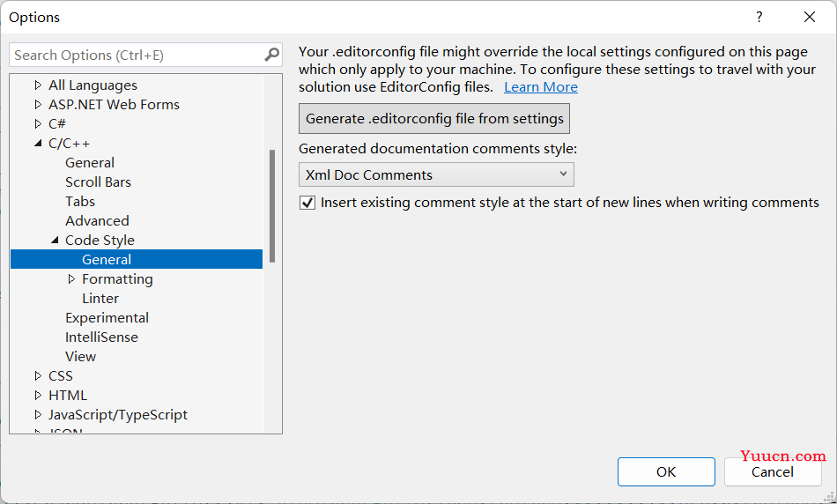Click the help question mark button

pos(759,17)
